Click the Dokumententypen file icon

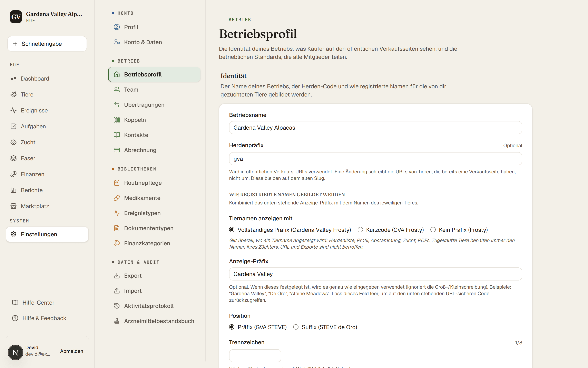117,228
